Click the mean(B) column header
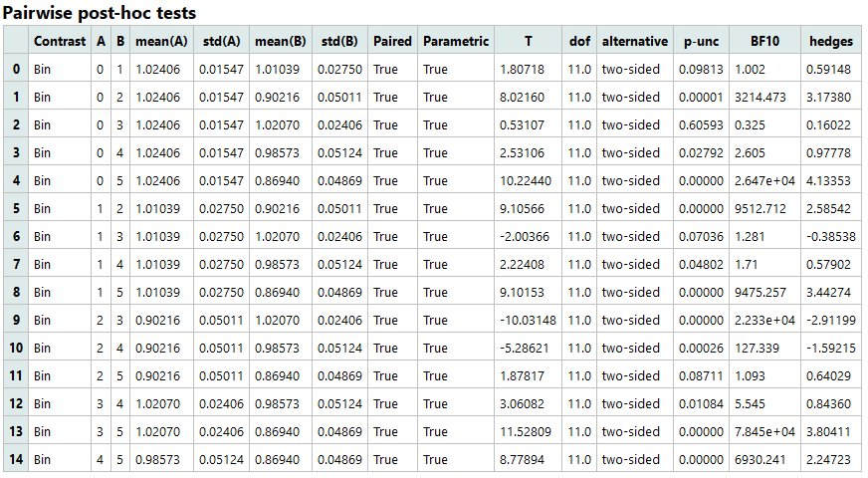 280,42
